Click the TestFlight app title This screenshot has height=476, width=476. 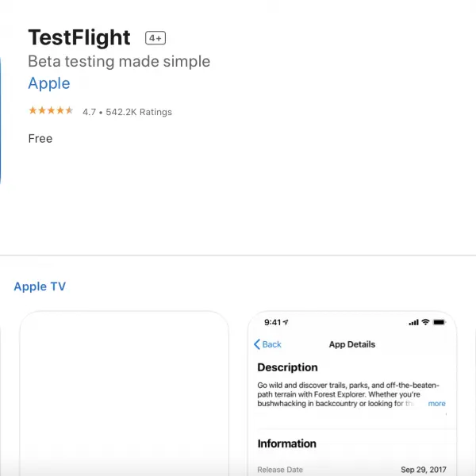(79, 37)
